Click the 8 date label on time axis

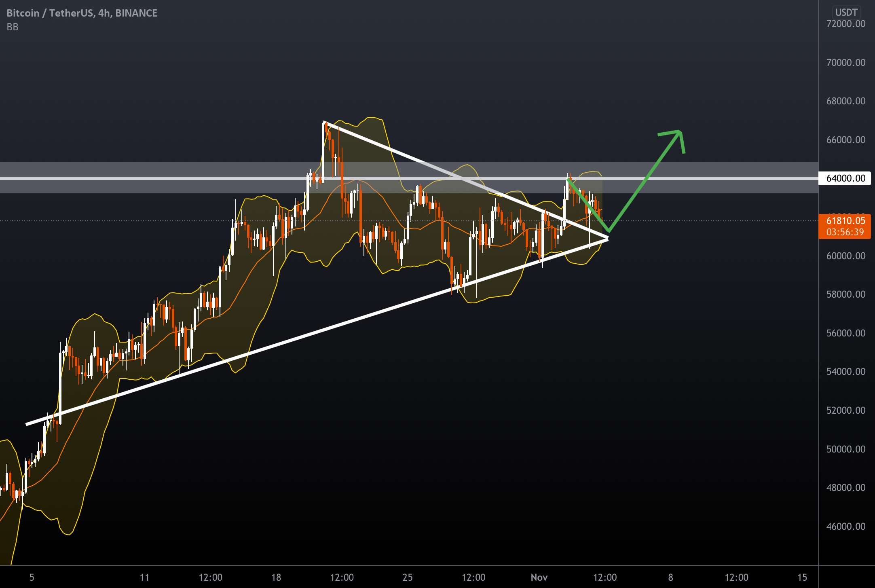670,577
